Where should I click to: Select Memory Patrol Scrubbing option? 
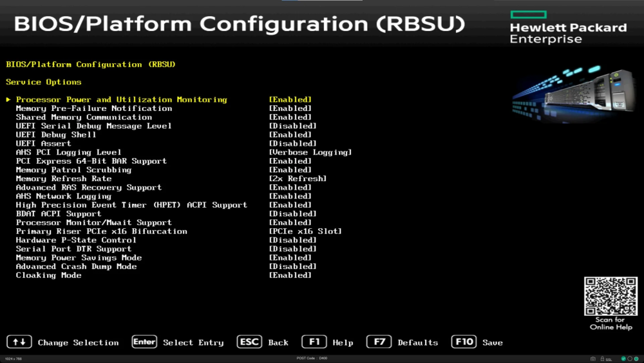[73, 170]
